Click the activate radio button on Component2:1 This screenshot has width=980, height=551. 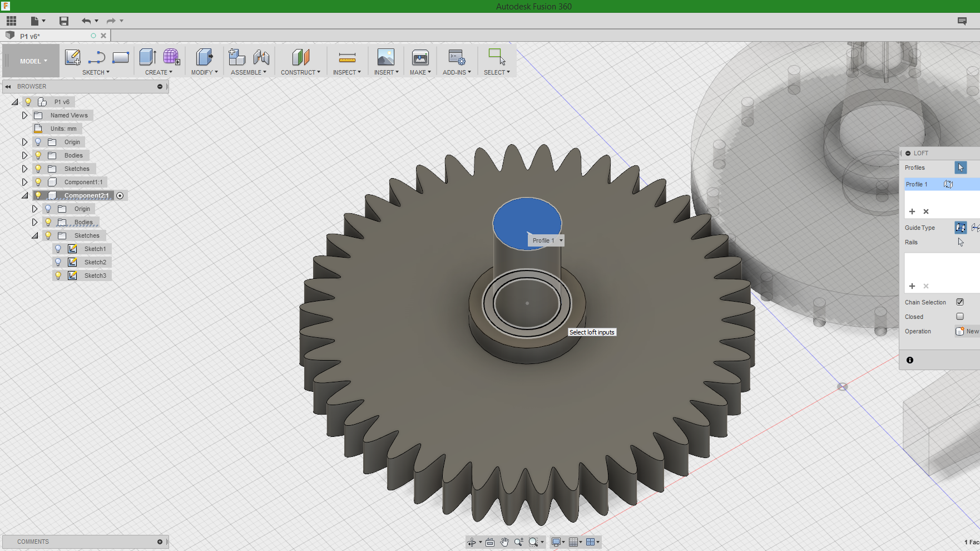(x=120, y=195)
